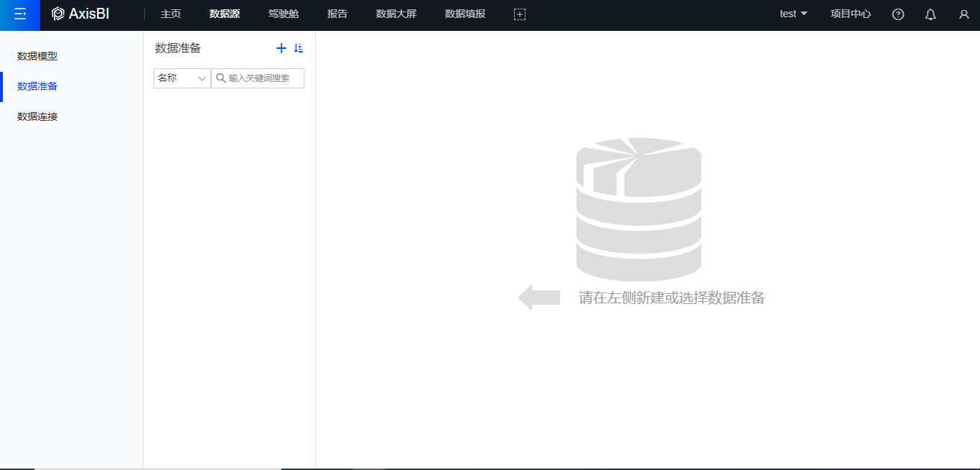Select the 数据源 navigation tab

(x=225, y=14)
